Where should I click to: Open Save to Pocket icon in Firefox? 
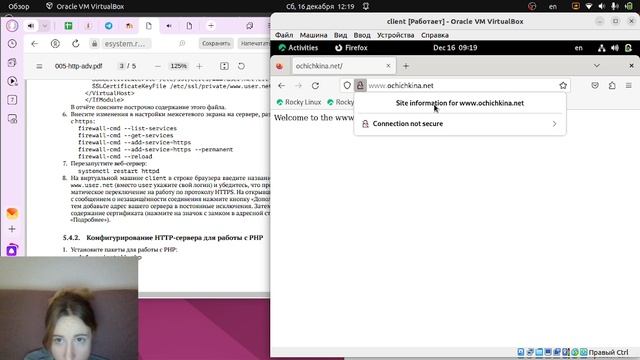595,85
